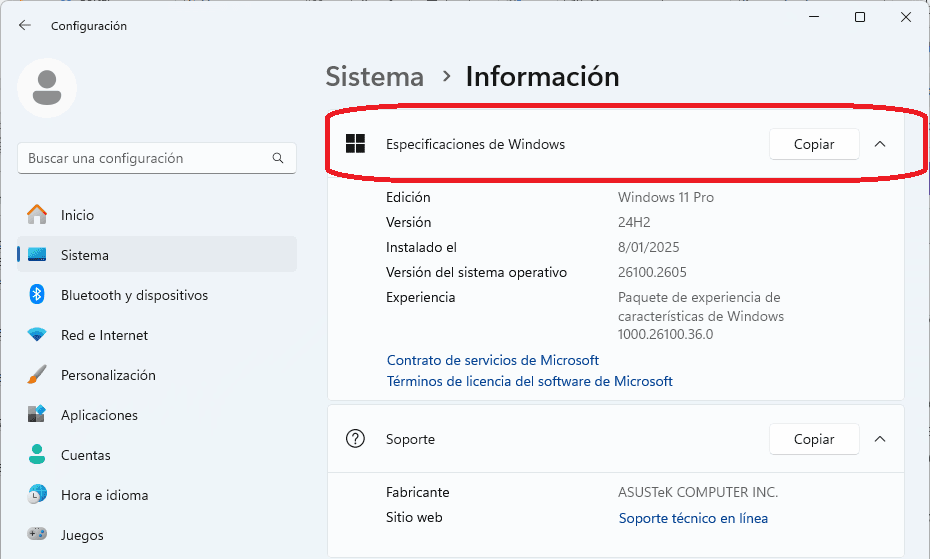This screenshot has width=930, height=559.
Task: Focus the Buscar una configuración field
Action: point(157,158)
